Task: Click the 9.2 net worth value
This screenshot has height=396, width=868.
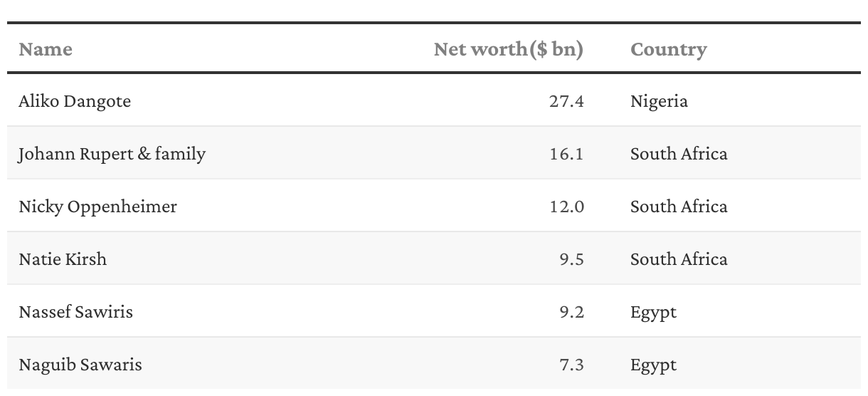Action: point(571,312)
